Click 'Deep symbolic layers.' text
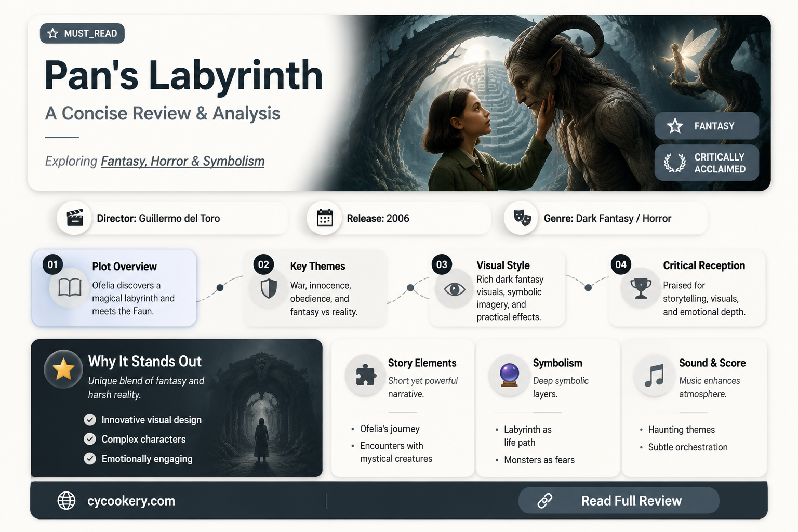The width and height of the screenshot is (798, 532). 561,387
